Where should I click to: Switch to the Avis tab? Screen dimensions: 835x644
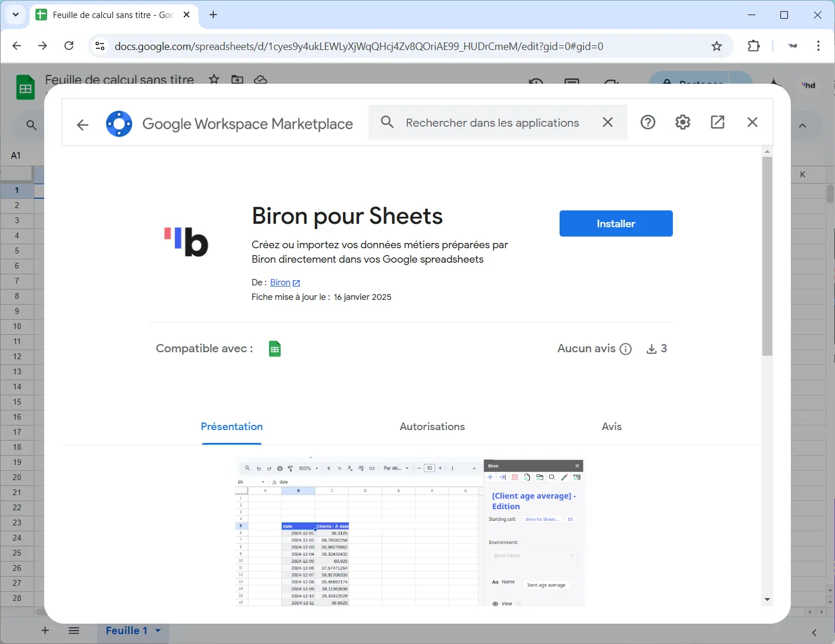(x=612, y=427)
